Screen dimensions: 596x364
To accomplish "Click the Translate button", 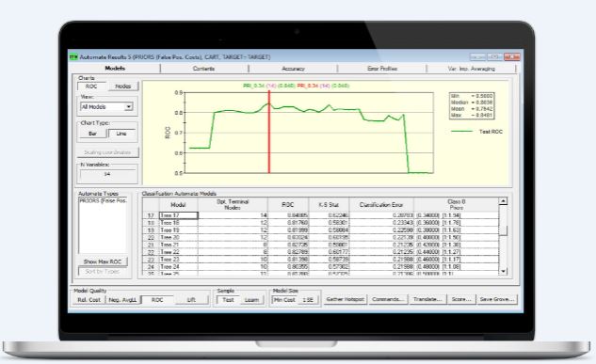I will tap(427, 299).
